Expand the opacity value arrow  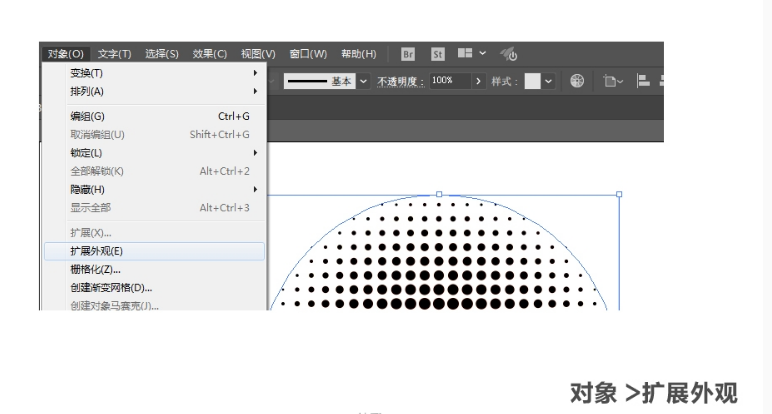coord(478,81)
